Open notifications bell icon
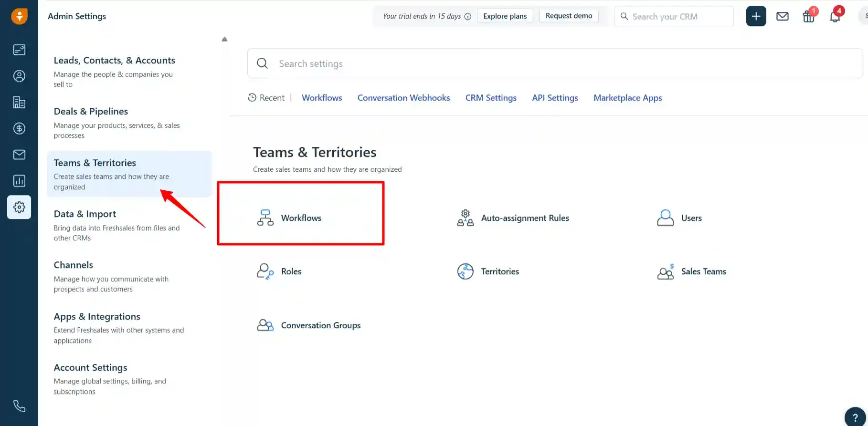The height and width of the screenshot is (426, 868). [835, 16]
